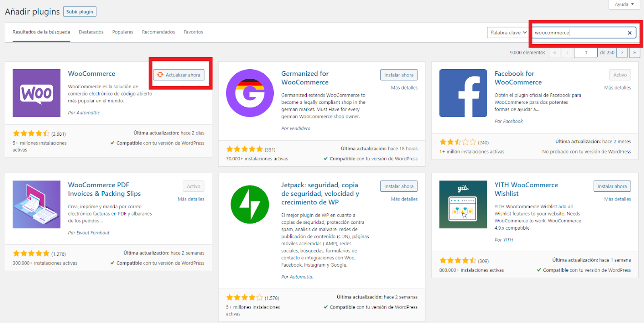Open the Favoritos tab
Screen dimensions: 644x323
pos(194,32)
